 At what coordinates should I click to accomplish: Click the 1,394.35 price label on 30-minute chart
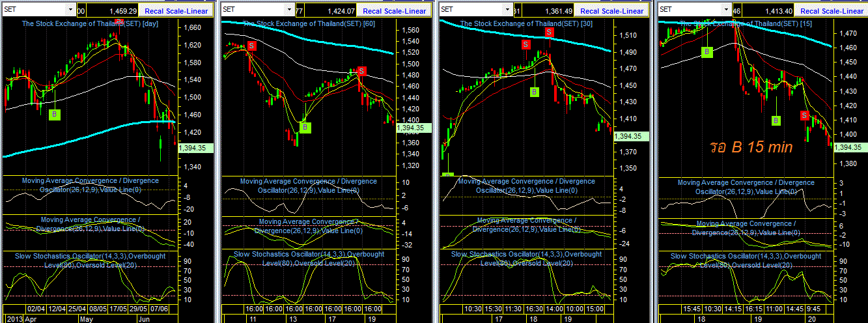click(x=630, y=136)
